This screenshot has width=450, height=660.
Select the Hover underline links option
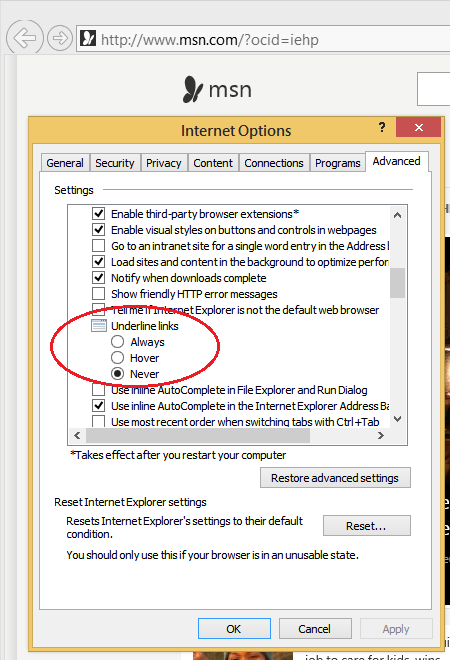pos(117,358)
